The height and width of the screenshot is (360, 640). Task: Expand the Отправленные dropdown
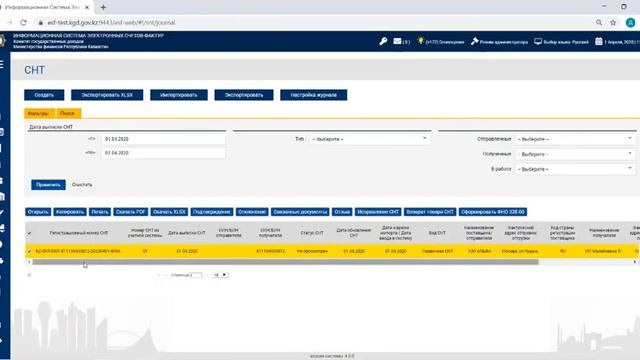coord(575,139)
